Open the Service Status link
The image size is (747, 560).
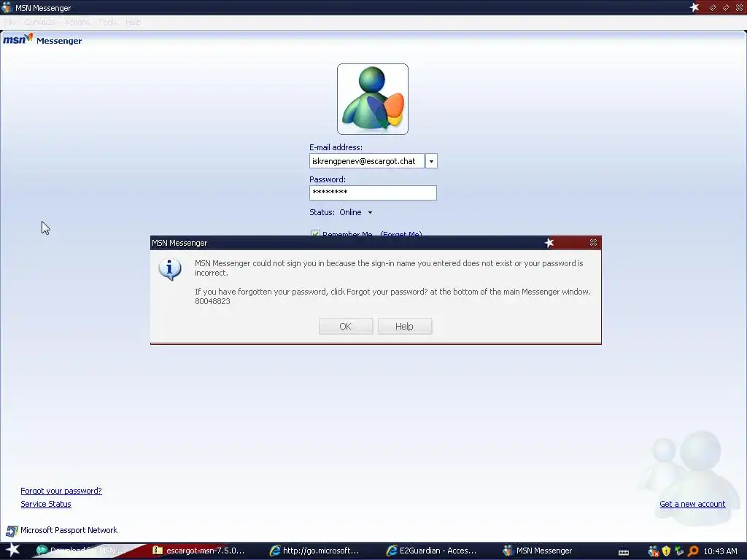click(46, 504)
